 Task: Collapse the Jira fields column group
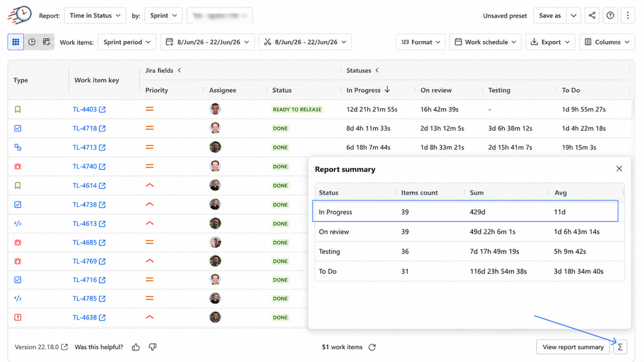[179, 70]
